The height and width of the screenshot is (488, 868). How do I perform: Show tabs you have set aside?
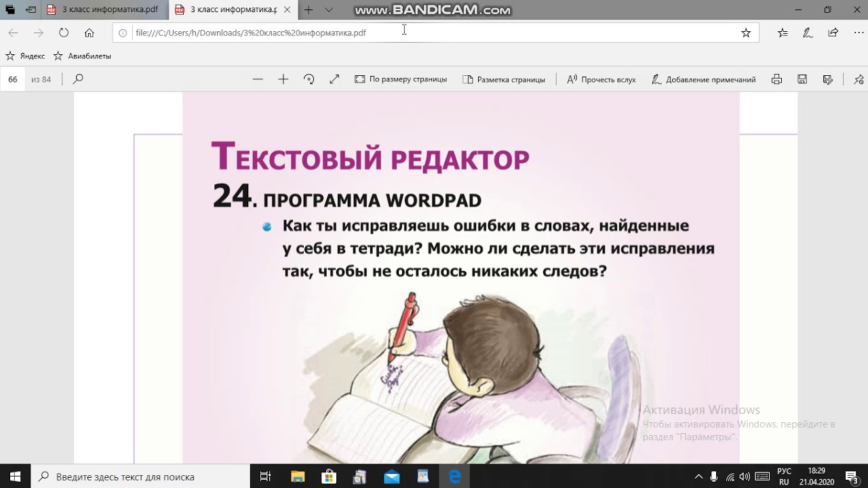[9, 10]
